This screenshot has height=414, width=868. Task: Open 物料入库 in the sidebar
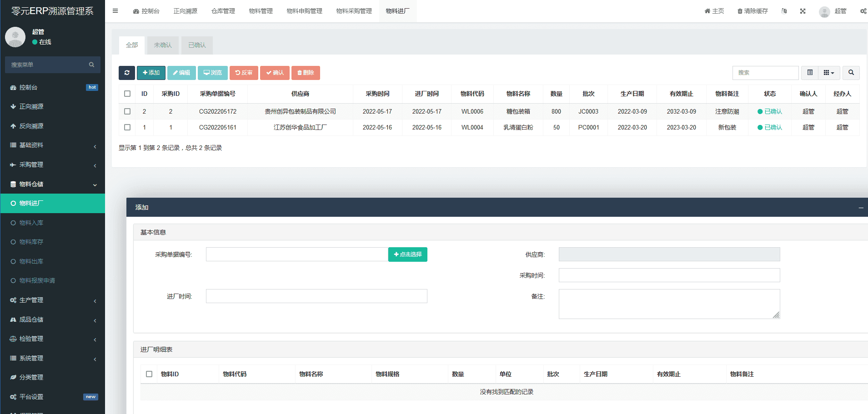[x=31, y=223]
